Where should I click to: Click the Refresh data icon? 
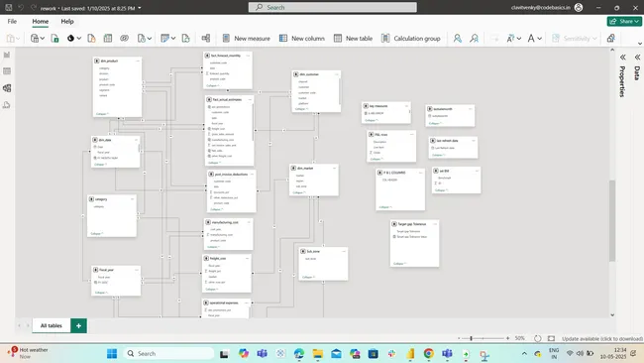[185, 39]
